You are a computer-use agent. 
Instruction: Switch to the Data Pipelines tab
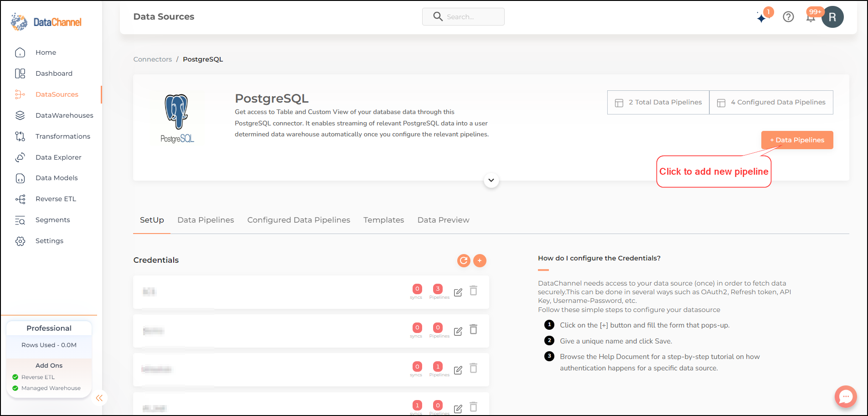[x=206, y=220]
